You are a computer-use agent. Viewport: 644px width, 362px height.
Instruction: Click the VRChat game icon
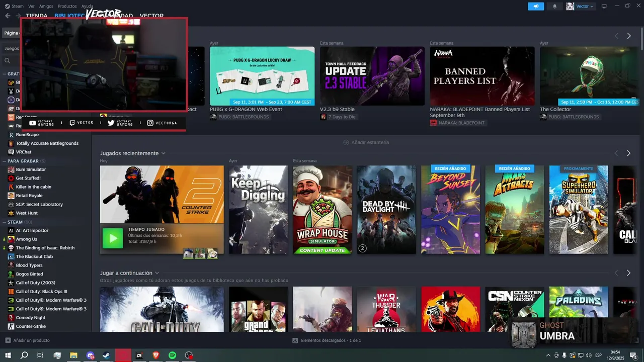(11, 152)
